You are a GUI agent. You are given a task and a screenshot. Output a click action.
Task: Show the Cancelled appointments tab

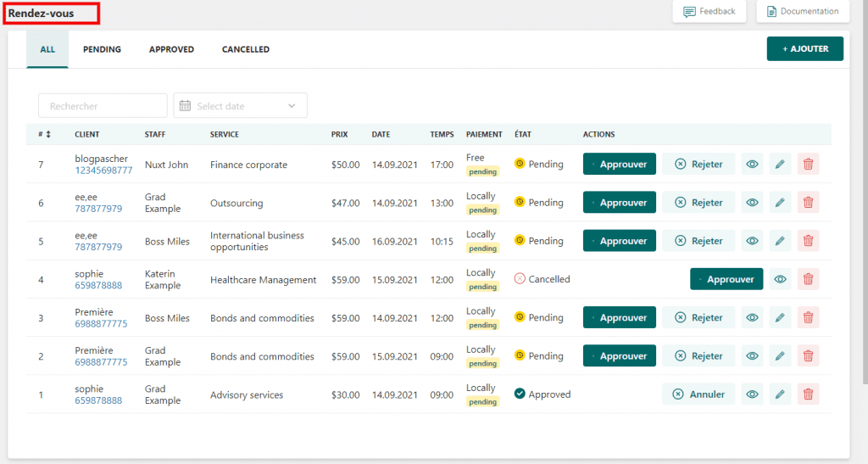(x=246, y=49)
